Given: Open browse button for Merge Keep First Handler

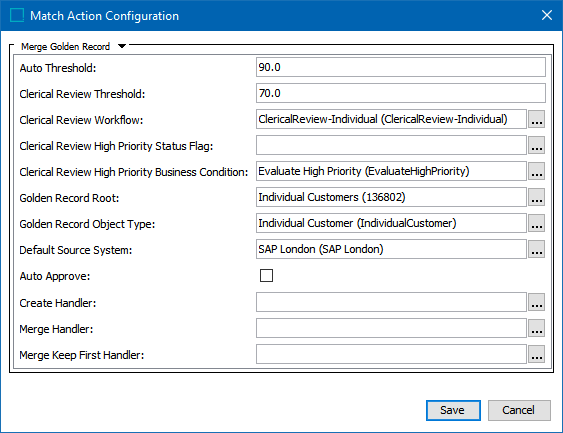Looking at the screenshot, I should click(x=536, y=354).
